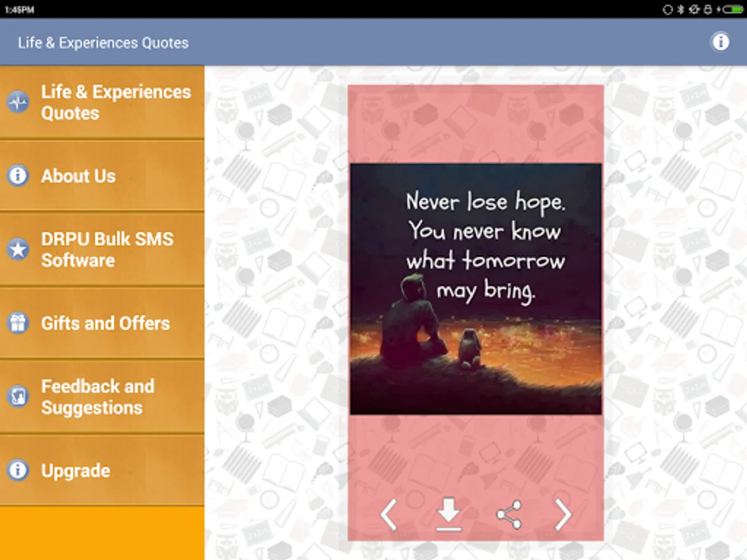
Task: Open Gifts and Offers from the sidebar
Action: [x=102, y=323]
